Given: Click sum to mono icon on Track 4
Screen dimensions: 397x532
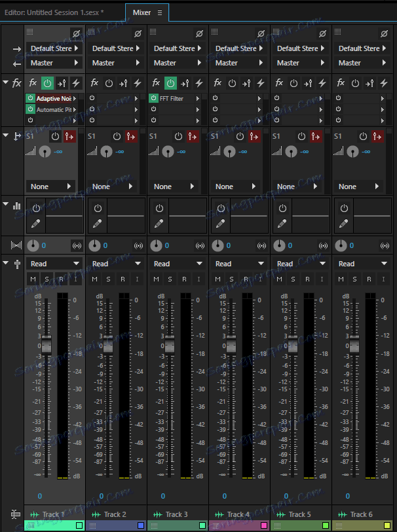Looking at the screenshot, I should [261, 245].
